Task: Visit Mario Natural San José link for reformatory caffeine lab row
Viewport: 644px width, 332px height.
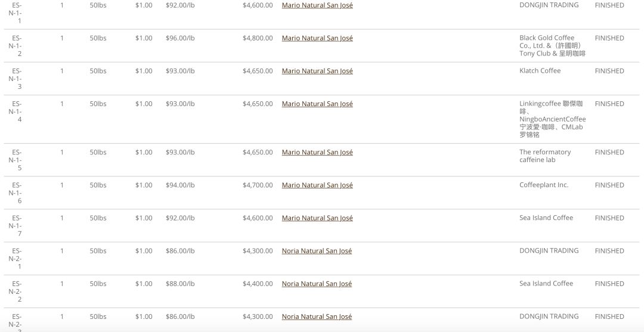Action: pyautogui.click(x=317, y=152)
